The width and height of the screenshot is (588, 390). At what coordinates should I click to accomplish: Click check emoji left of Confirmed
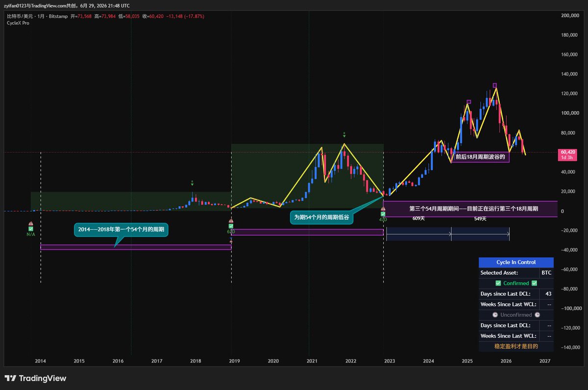pyautogui.click(x=498, y=283)
